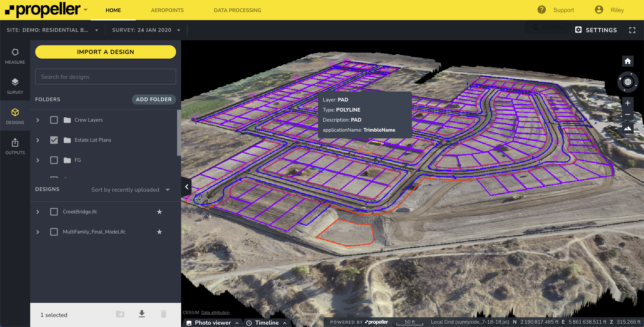644x327 pixels.
Task: Favorite the CreekBridge.ifc design
Action: coord(159,212)
